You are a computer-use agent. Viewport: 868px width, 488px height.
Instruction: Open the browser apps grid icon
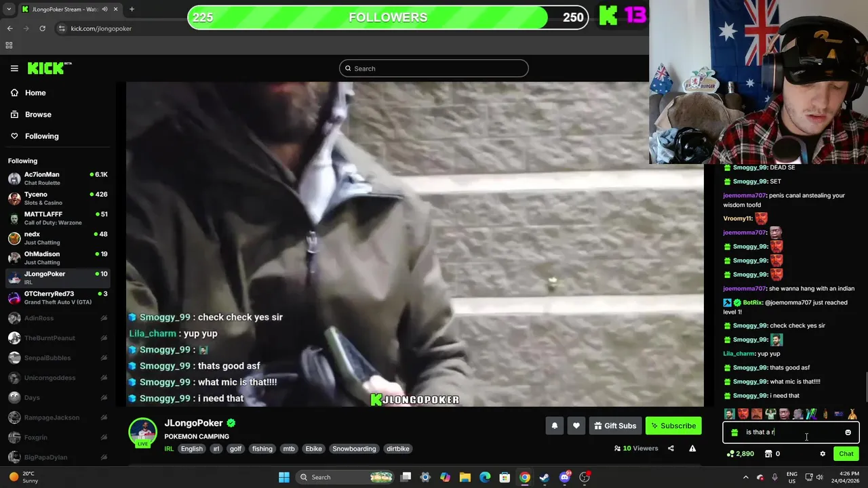(9, 45)
